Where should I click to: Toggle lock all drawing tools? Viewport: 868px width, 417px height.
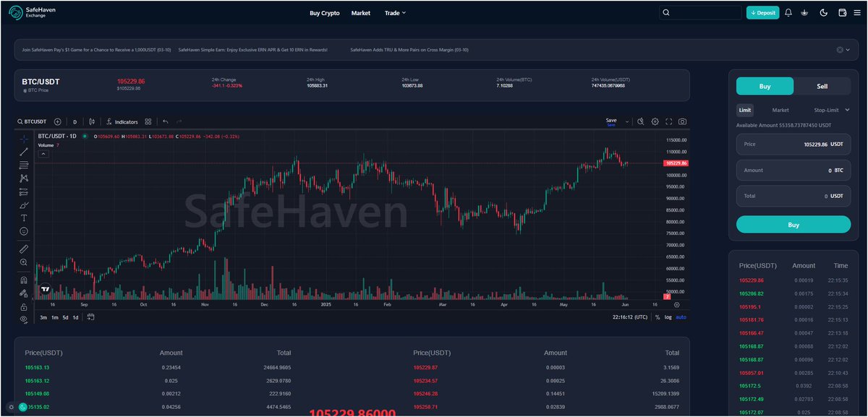(x=24, y=306)
